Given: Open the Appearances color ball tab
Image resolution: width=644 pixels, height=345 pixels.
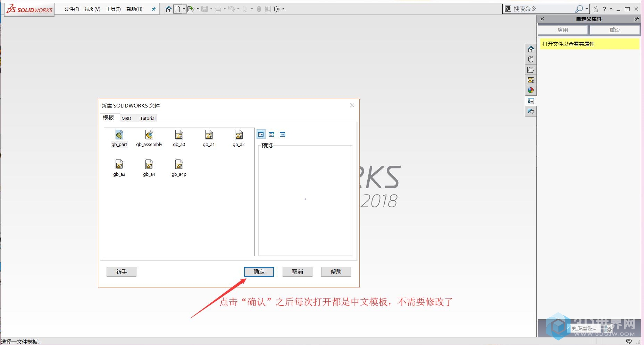Looking at the screenshot, I should (530, 90).
